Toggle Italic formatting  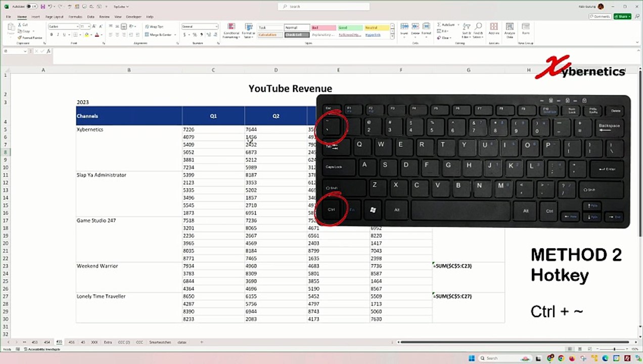coord(58,35)
